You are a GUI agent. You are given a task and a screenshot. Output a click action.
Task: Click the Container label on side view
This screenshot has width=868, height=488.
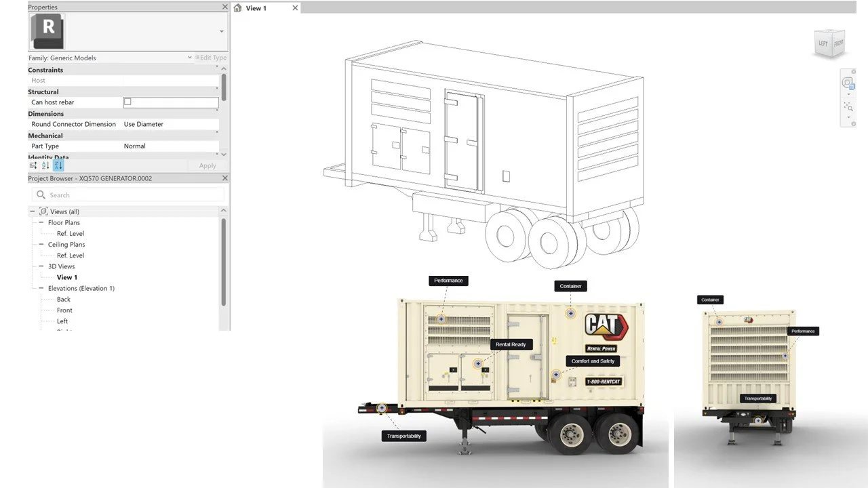pos(571,286)
